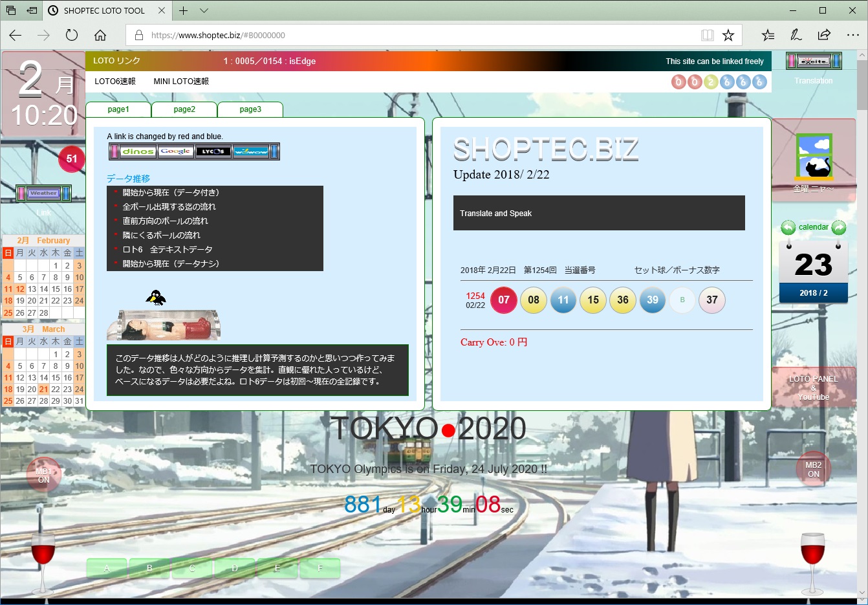Switch to the page3 tab

pos(250,109)
